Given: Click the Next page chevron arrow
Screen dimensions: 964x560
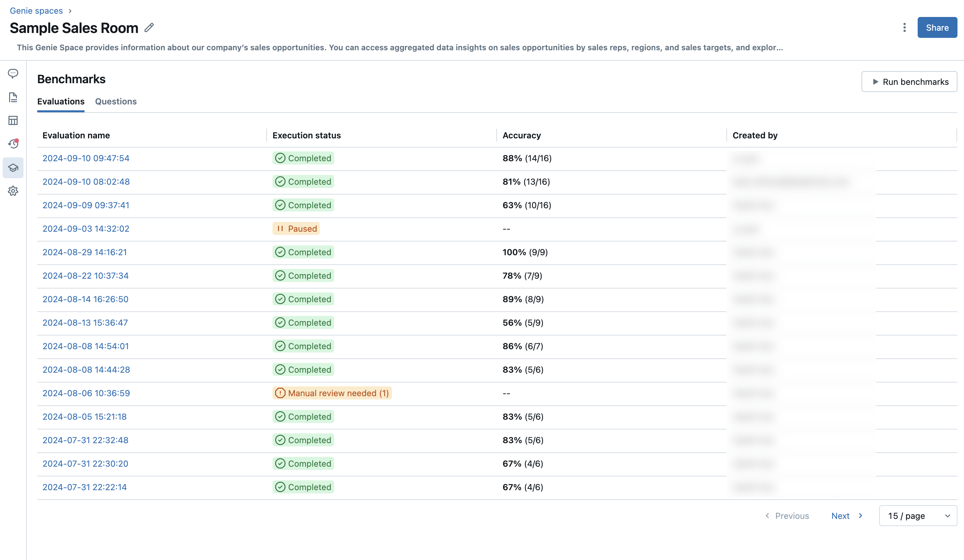Looking at the screenshot, I should click(x=861, y=515).
